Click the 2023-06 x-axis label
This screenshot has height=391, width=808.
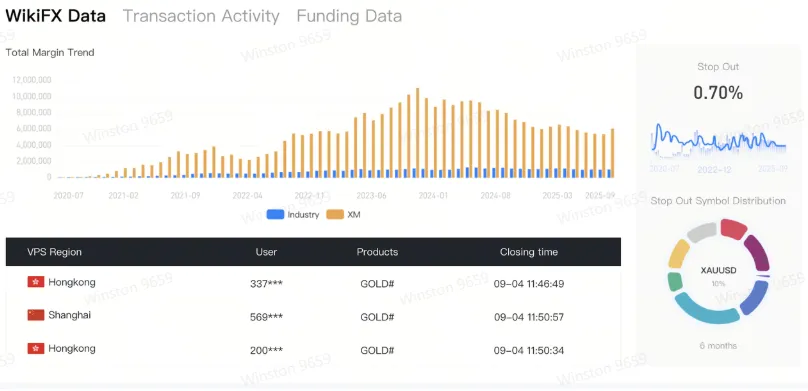coord(372,196)
